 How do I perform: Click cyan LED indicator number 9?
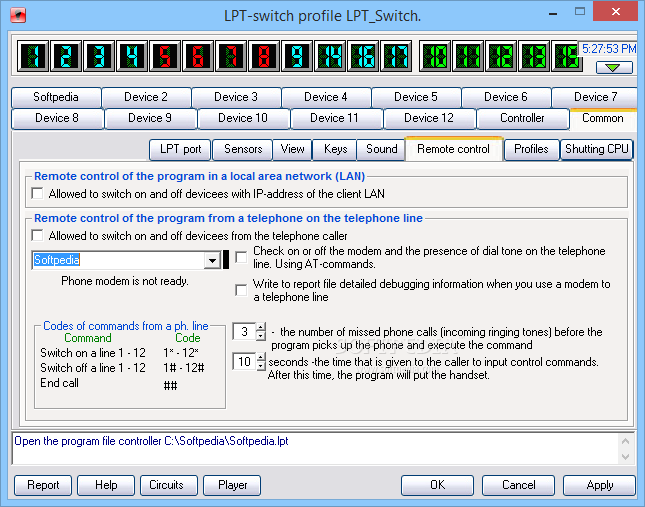(297, 56)
